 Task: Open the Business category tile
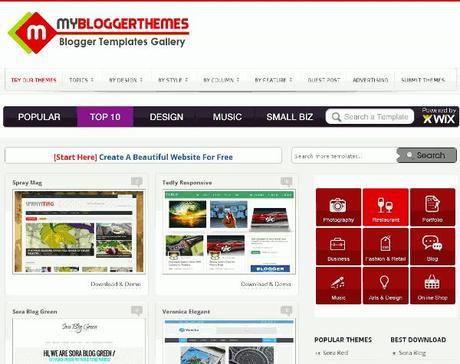point(338,246)
